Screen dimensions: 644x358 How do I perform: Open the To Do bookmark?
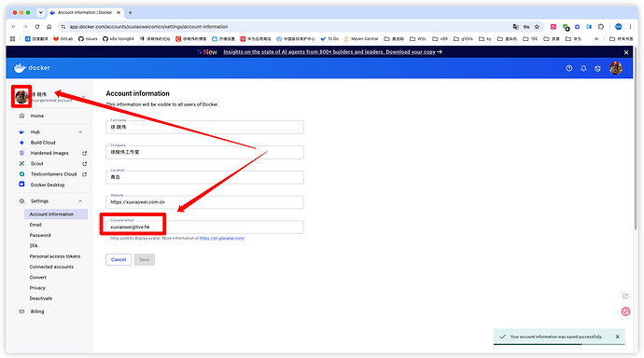[x=329, y=39]
